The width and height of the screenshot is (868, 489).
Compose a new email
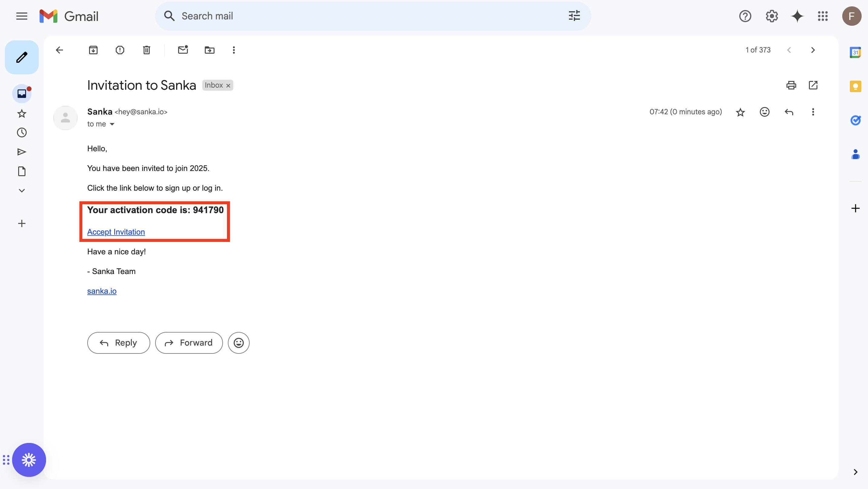pyautogui.click(x=22, y=57)
